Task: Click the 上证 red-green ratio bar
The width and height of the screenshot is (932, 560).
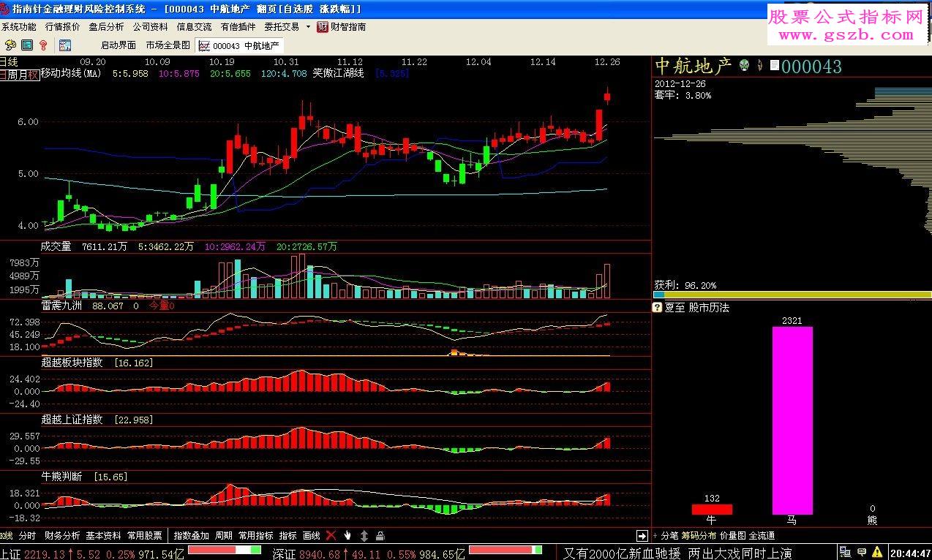Action: coord(224,550)
